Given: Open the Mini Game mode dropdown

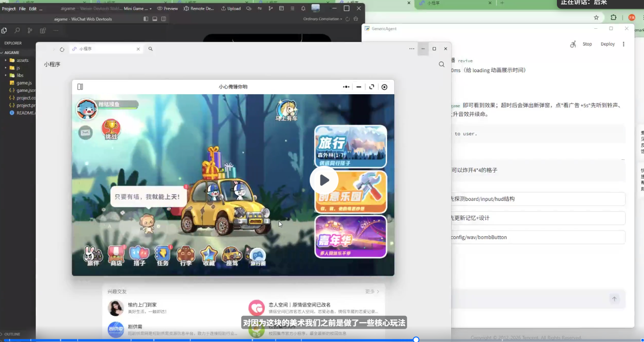Looking at the screenshot, I should click(x=138, y=8).
